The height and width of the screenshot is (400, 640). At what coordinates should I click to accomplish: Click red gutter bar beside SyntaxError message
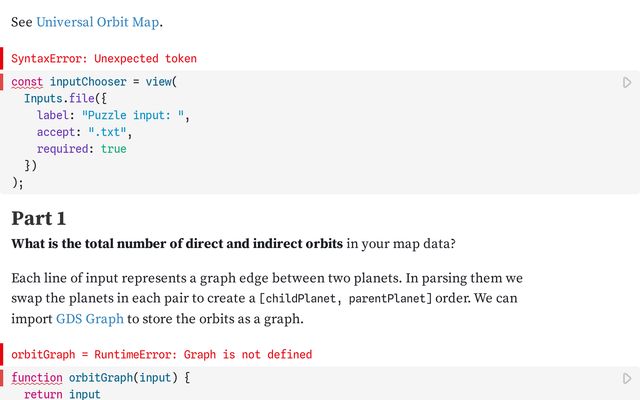[2, 58]
